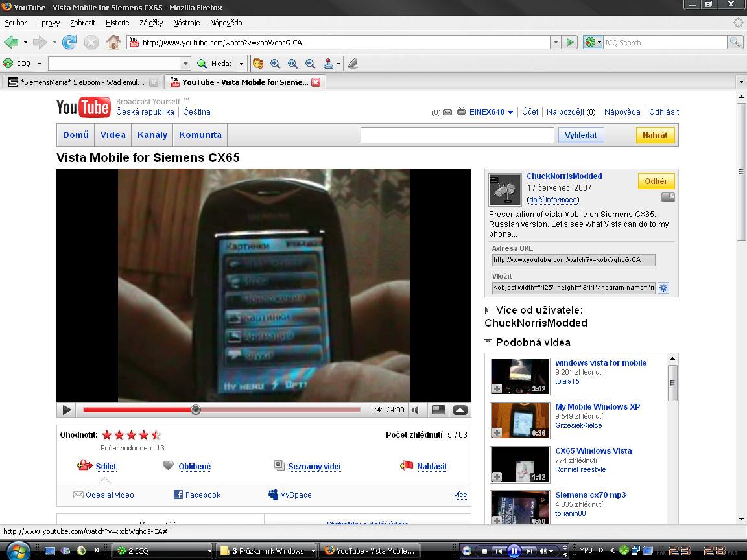The height and width of the screenshot is (560, 747).
Task: Click the yellow Nahrát upload button
Action: pos(655,135)
